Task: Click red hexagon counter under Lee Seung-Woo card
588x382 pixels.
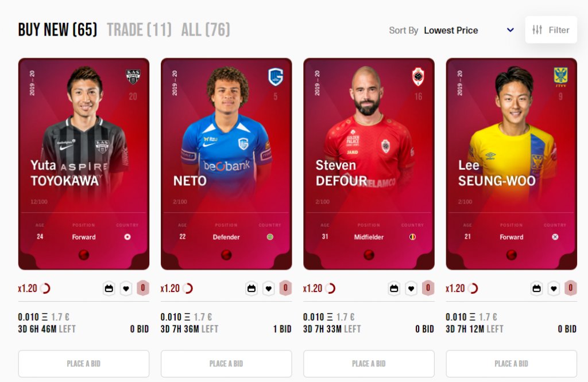Action: [571, 288]
